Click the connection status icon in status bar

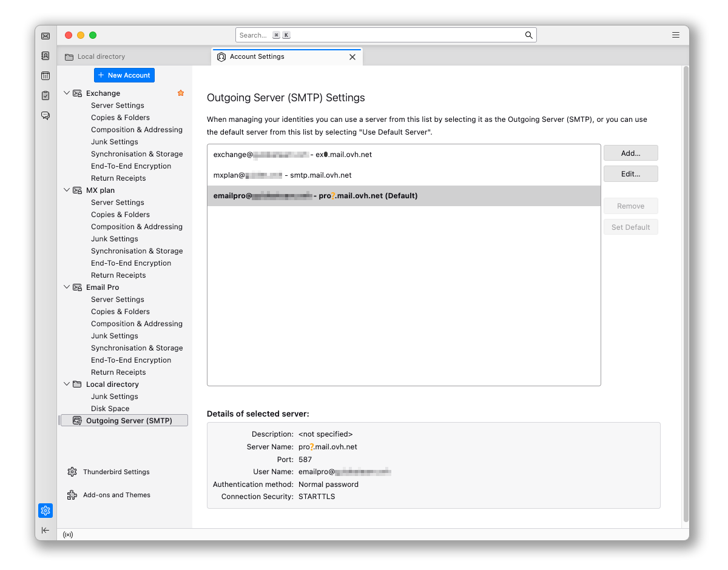coord(68,535)
